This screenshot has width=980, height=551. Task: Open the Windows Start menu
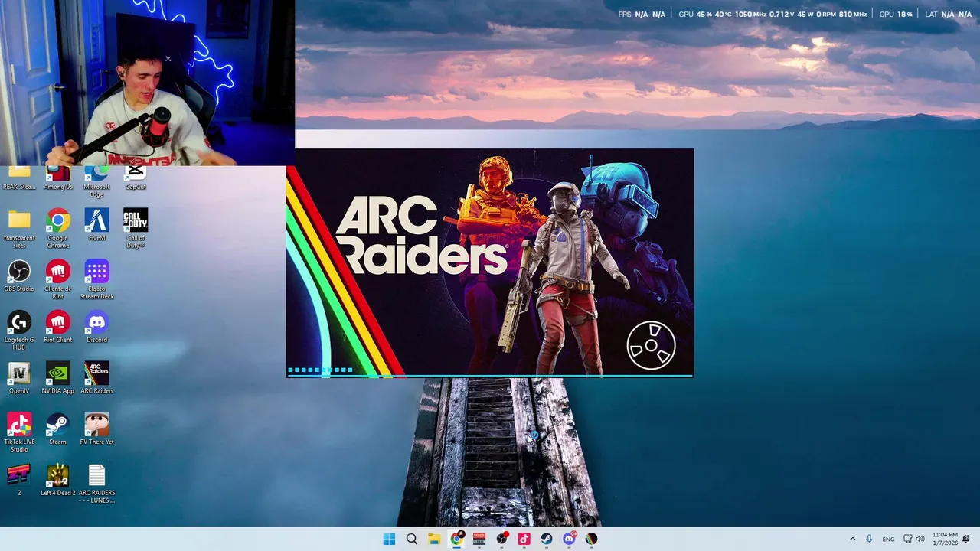tap(389, 539)
